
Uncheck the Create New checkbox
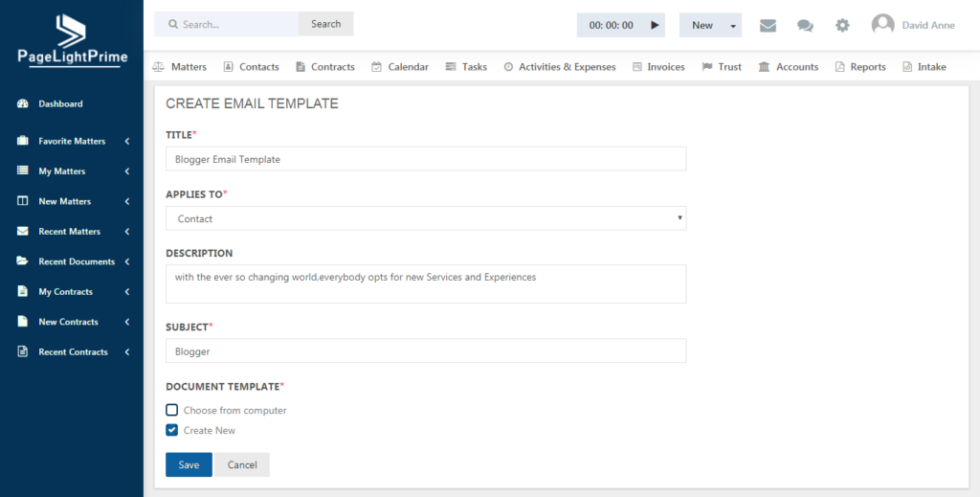tap(172, 430)
